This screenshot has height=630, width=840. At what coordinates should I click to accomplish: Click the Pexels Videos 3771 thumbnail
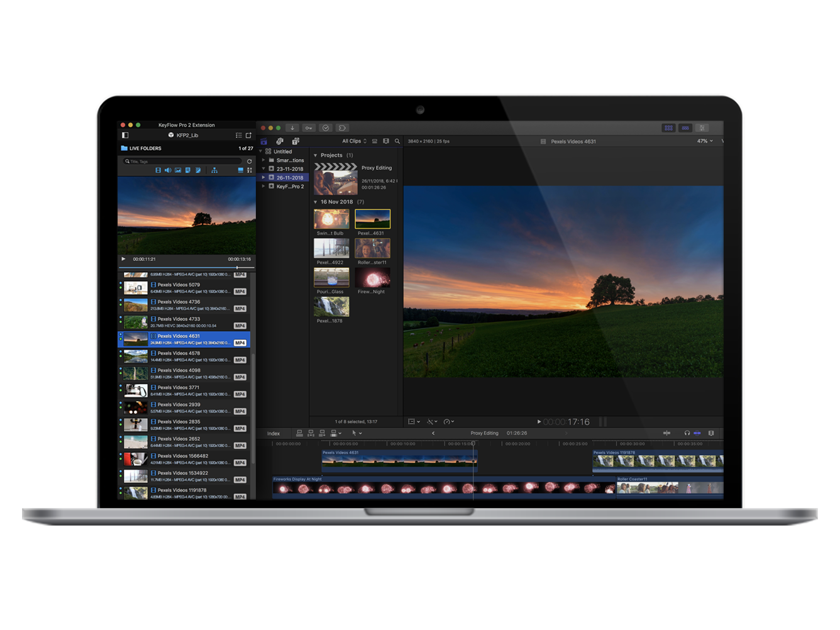(136, 390)
